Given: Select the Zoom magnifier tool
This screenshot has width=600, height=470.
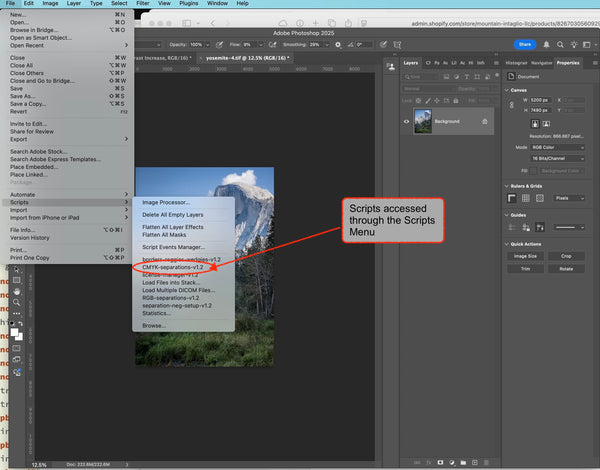Looking at the screenshot, I should point(16,302).
